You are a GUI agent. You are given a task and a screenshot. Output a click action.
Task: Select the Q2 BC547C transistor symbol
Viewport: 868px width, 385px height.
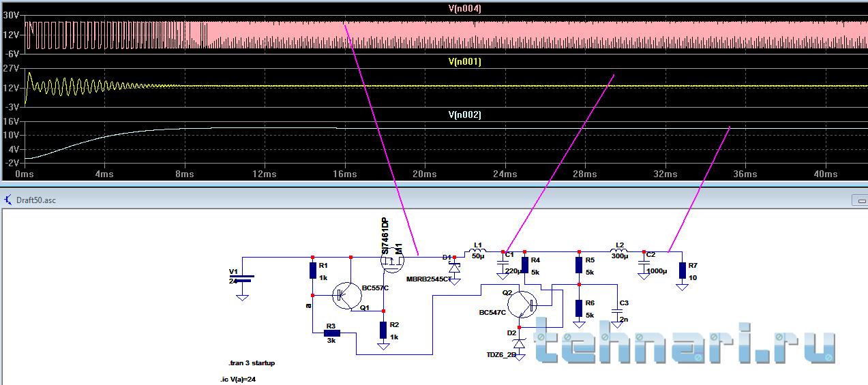[x=522, y=304]
